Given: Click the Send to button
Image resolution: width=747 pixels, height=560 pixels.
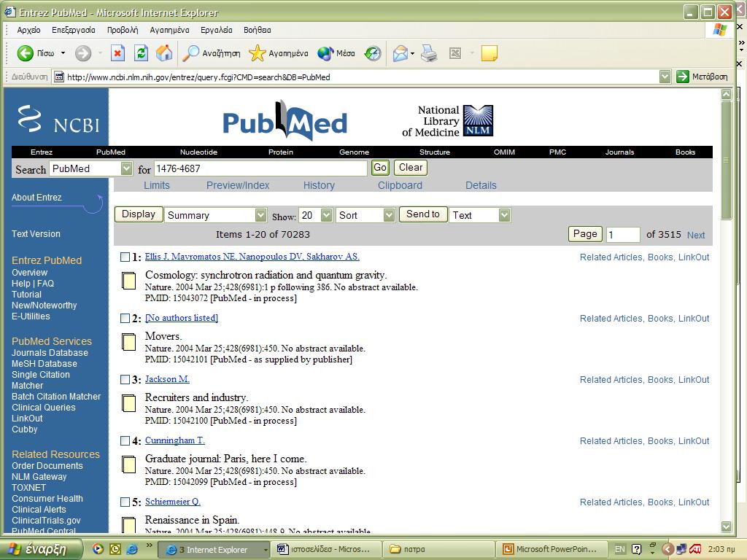Looking at the screenshot, I should (423, 214).
